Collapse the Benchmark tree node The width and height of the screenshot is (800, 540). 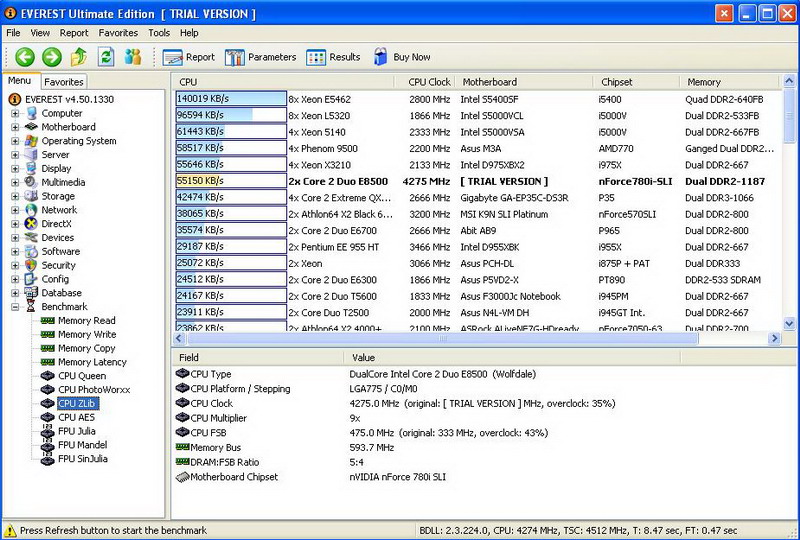pyautogui.click(x=15, y=307)
